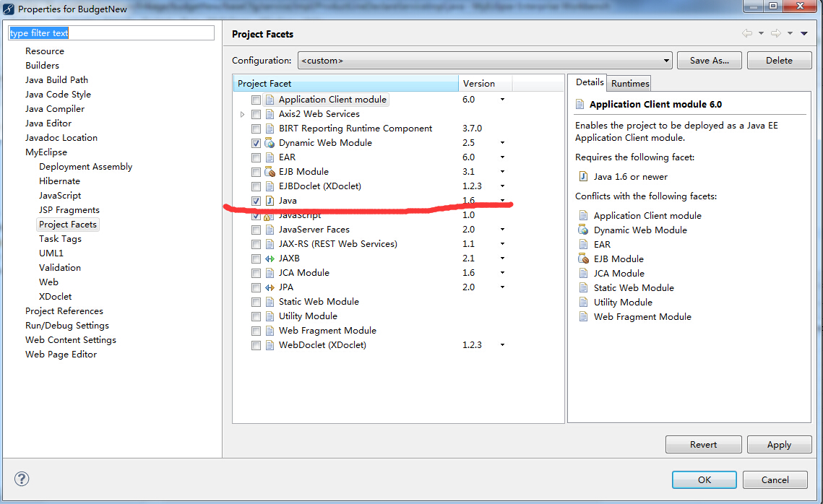Open the EJB Module version dropdown

coord(502,172)
